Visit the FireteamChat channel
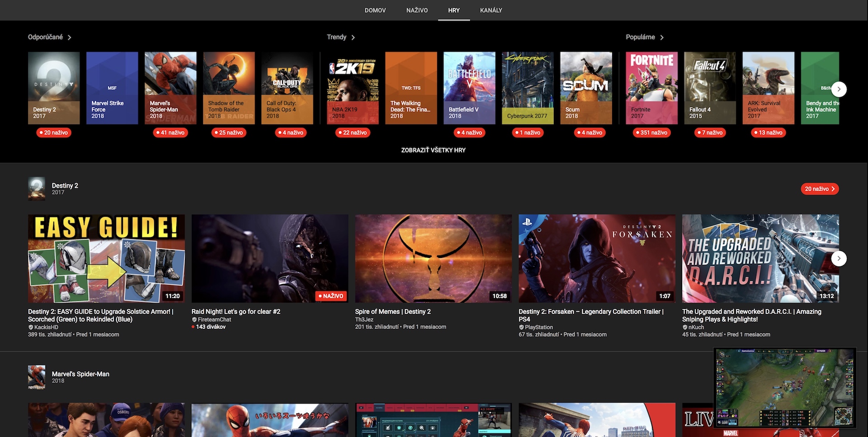The width and height of the screenshot is (868, 437). coord(214,319)
